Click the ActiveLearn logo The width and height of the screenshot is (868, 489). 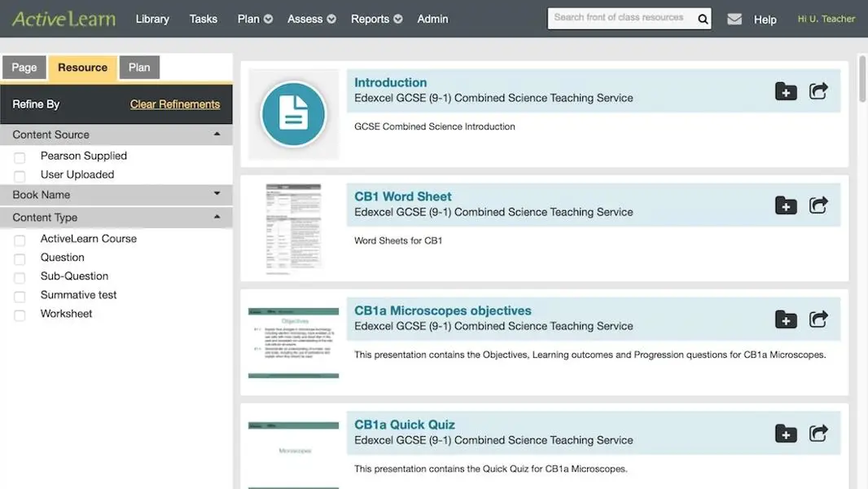click(64, 19)
